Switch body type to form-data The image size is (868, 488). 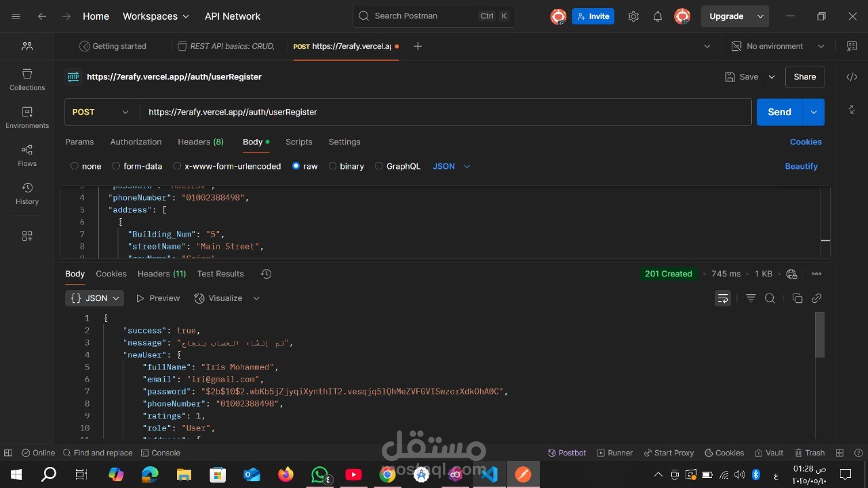coord(137,166)
